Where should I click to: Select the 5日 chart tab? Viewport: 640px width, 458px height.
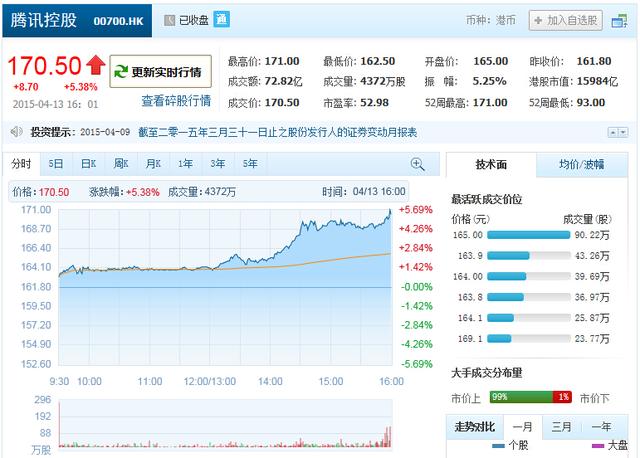(x=56, y=164)
